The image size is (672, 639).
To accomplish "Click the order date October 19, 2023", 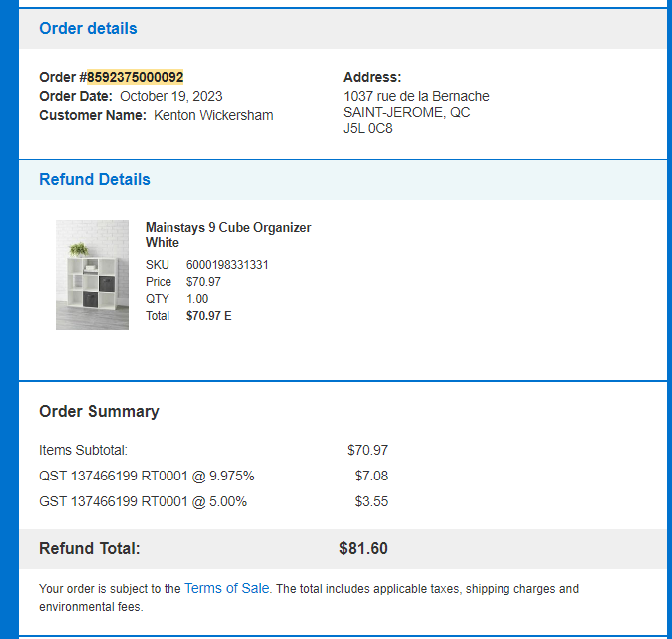I will pyautogui.click(x=171, y=96).
